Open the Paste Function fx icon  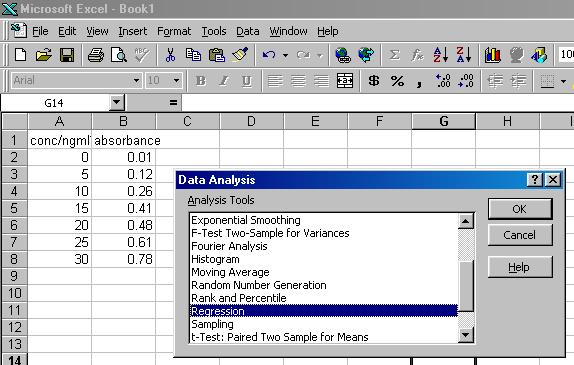click(417, 55)
